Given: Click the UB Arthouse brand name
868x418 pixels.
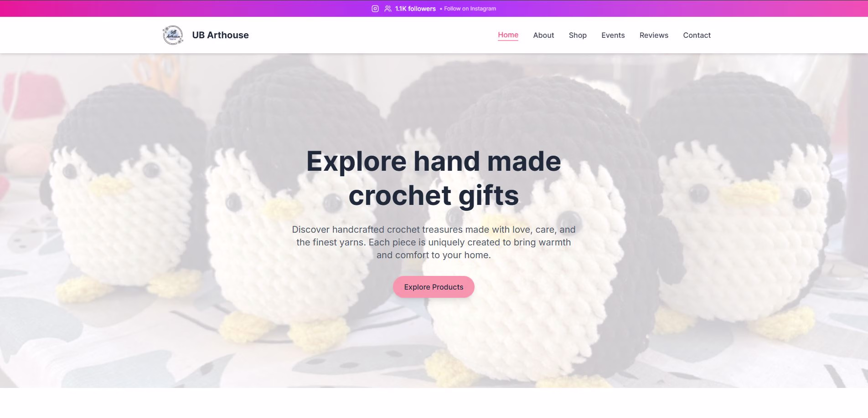Looking at the screenshot, I should click(220, 35).
